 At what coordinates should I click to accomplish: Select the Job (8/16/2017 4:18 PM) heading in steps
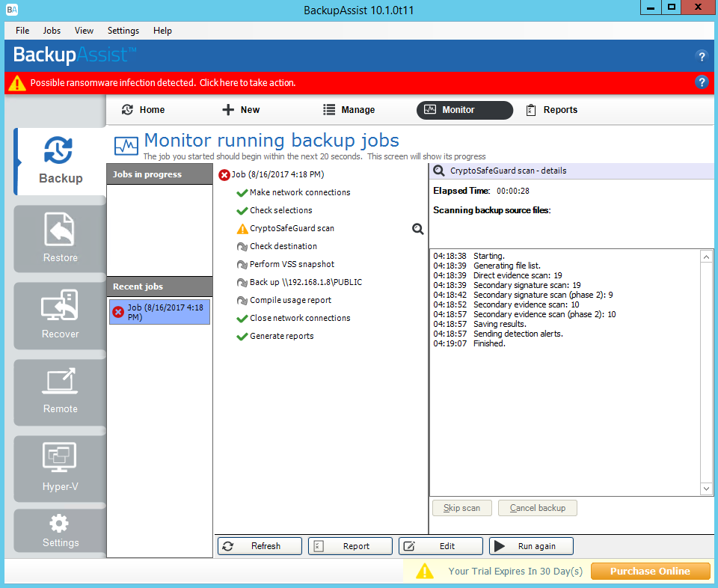coord(277,174)
